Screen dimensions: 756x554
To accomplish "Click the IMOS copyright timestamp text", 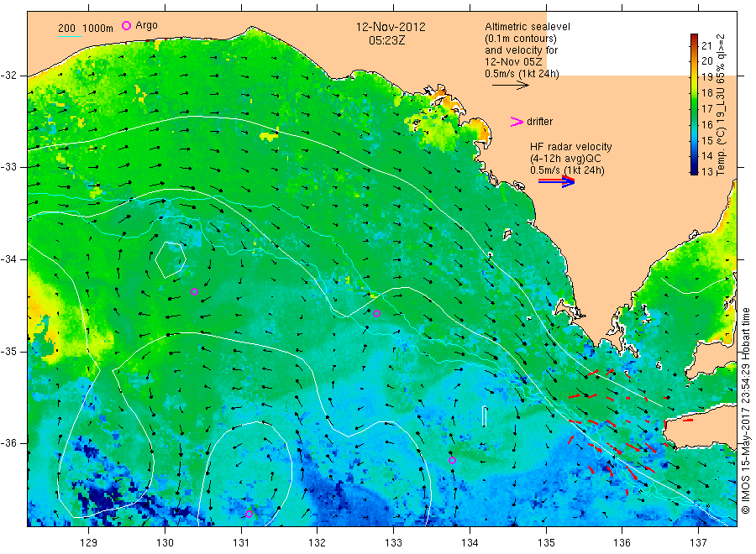I will [745, 410].
